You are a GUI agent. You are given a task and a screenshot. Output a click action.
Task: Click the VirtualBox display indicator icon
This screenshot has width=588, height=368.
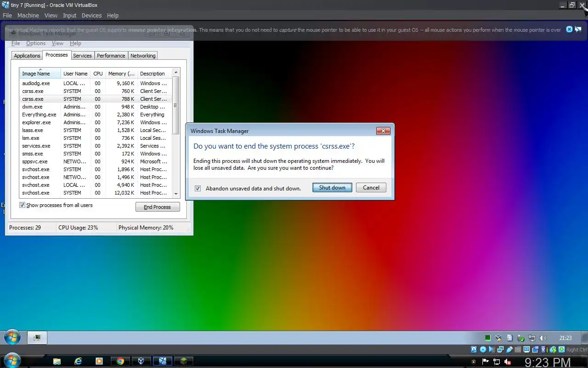tap(527, 350)
